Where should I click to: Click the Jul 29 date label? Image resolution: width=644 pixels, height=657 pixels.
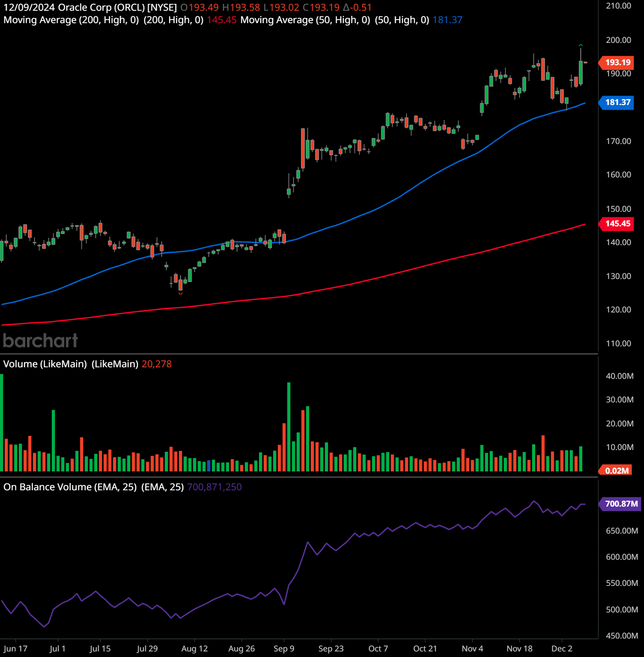point(147,648)
